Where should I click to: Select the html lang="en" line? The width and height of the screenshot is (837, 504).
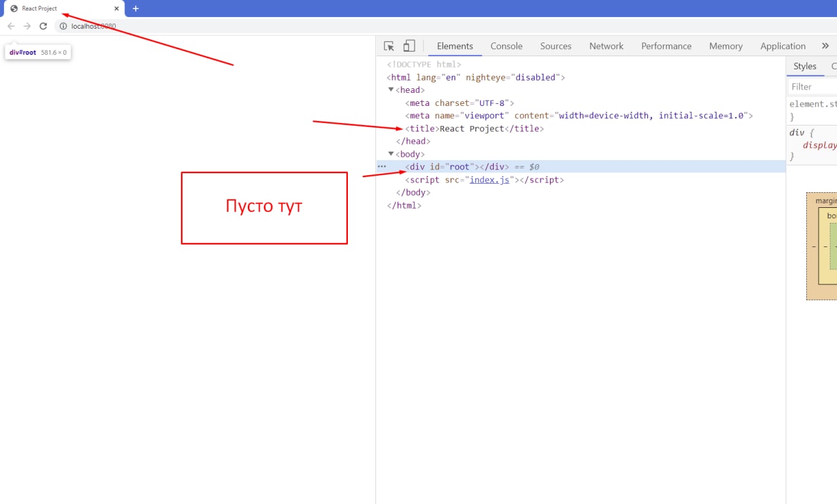click(x=476, y=77)
